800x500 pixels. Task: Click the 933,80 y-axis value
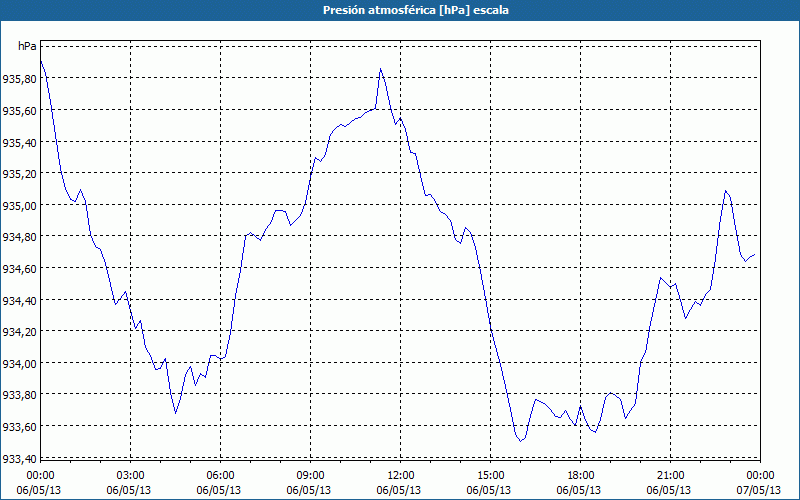(19, 395)
